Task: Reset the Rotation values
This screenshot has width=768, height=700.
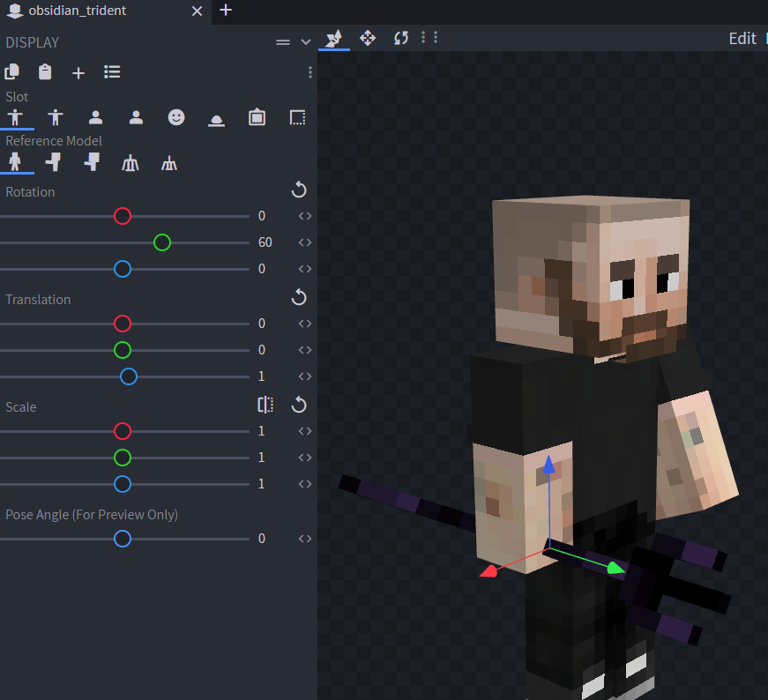Action: pyautogui.click(x=299, y=190)
